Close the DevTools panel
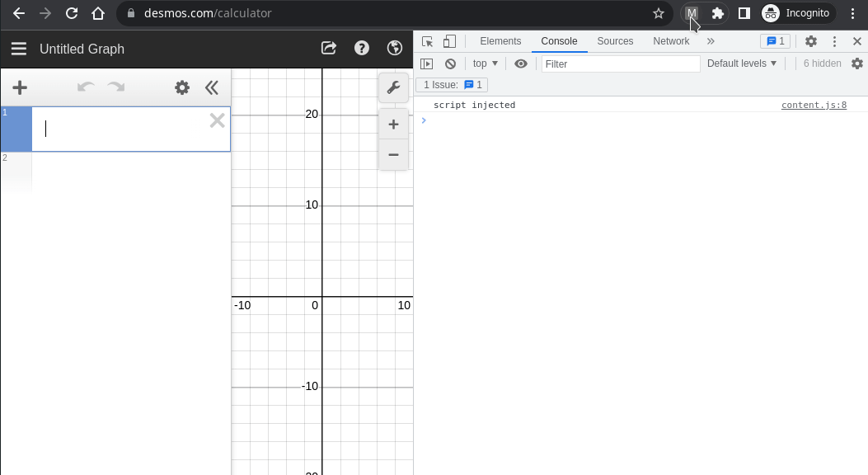The image size is (868, 475). [857, 41]
